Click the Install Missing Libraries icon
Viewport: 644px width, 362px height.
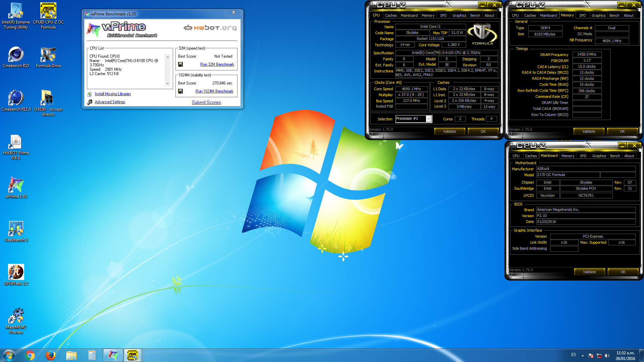coord(90,94)
